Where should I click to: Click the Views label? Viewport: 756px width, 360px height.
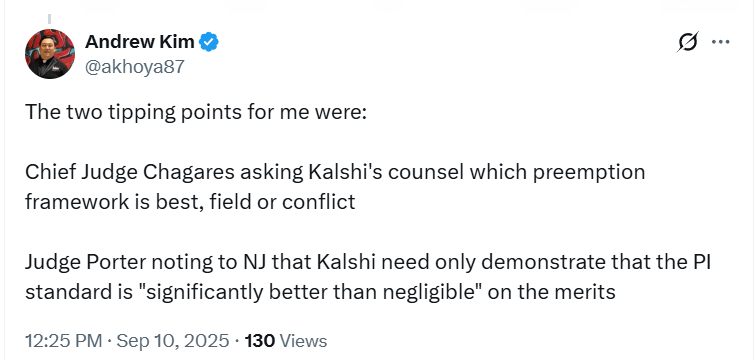pyautogui.click(x=303, y=341)
